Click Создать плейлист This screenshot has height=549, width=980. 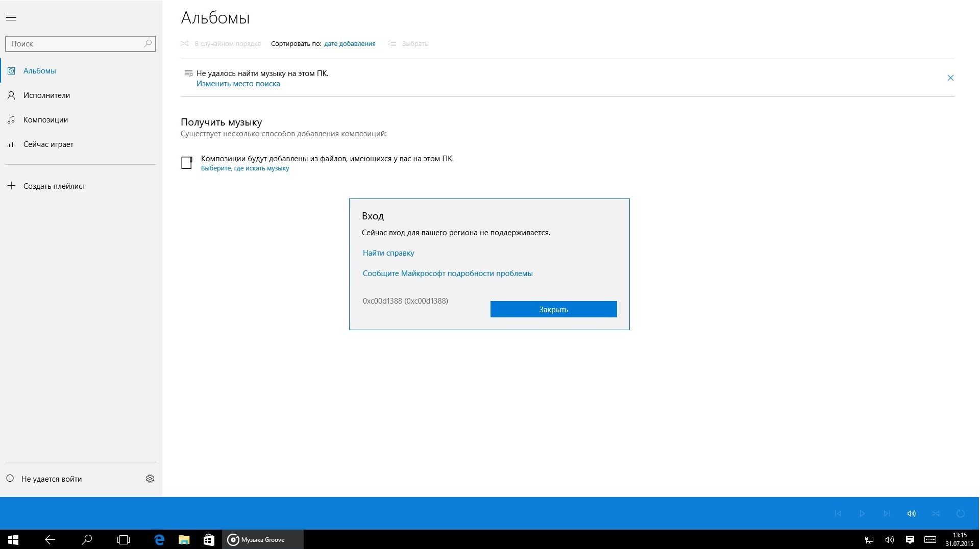[81, 186]
